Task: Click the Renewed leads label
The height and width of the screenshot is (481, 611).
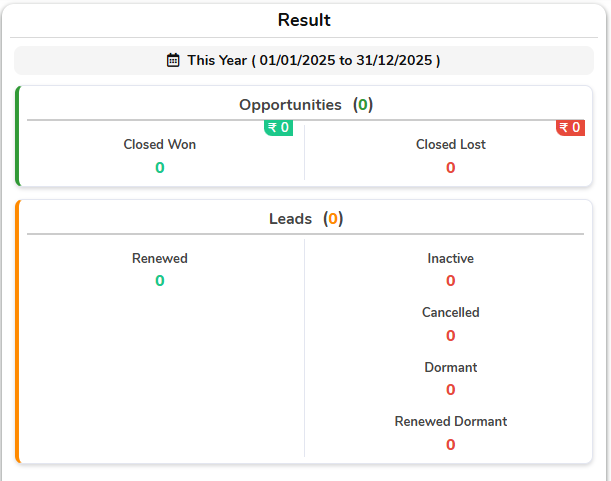Action: [160, 258]
